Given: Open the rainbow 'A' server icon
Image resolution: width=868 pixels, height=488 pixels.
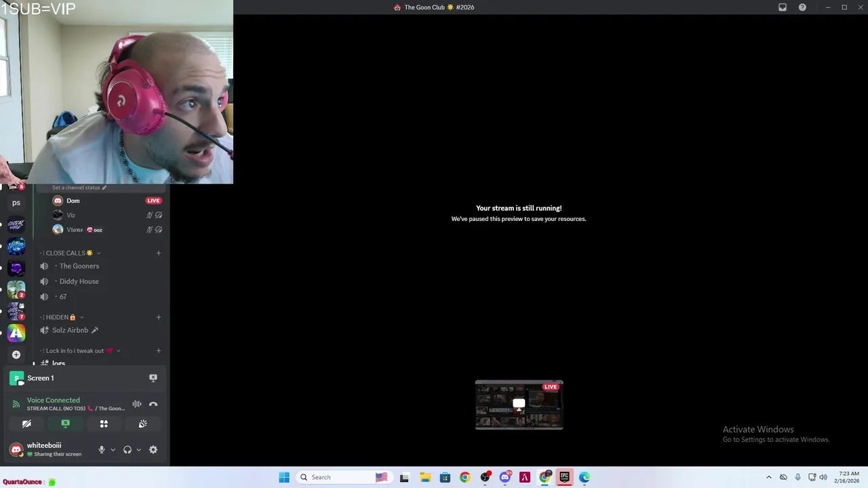Looking at the screenshot, I should click(16, 333).
